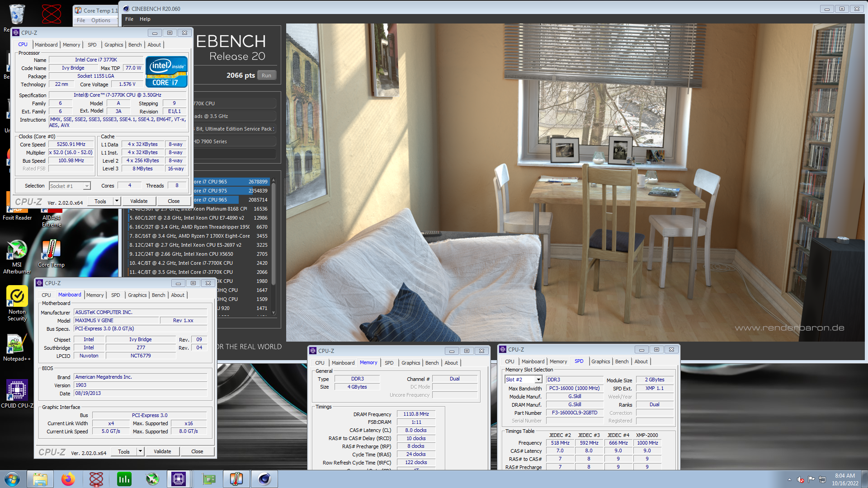This screenshot has width=868, height=488.
Task: Open Core Temp Options menu
Action: click(100, 20)
